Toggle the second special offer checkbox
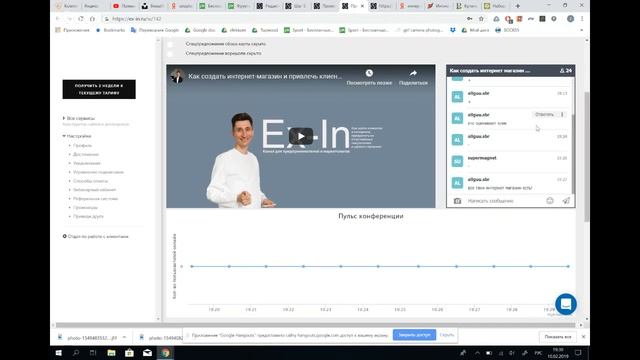 coord(170,53)
